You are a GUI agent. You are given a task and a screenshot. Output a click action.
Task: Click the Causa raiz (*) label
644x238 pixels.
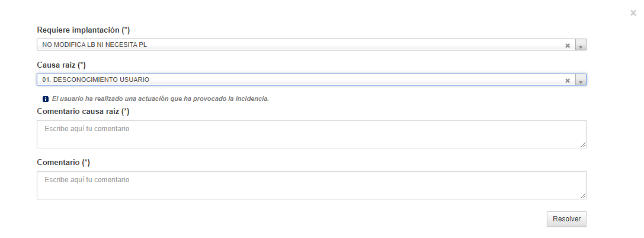click(x=61, y=65)
